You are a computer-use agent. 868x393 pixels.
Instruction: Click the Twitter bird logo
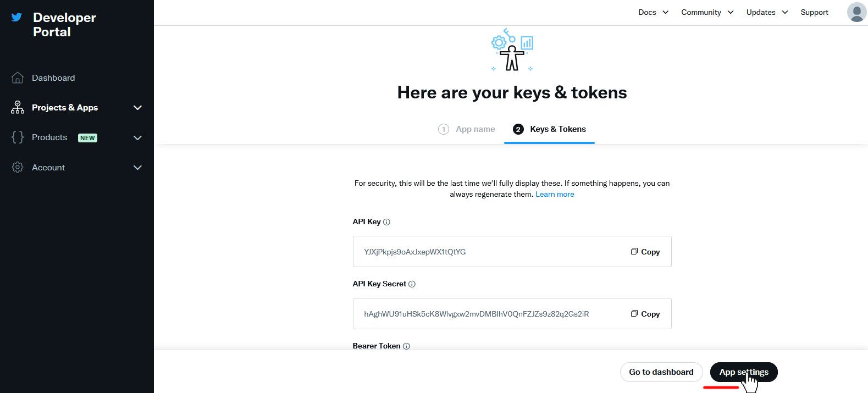(x=17, y=17)
